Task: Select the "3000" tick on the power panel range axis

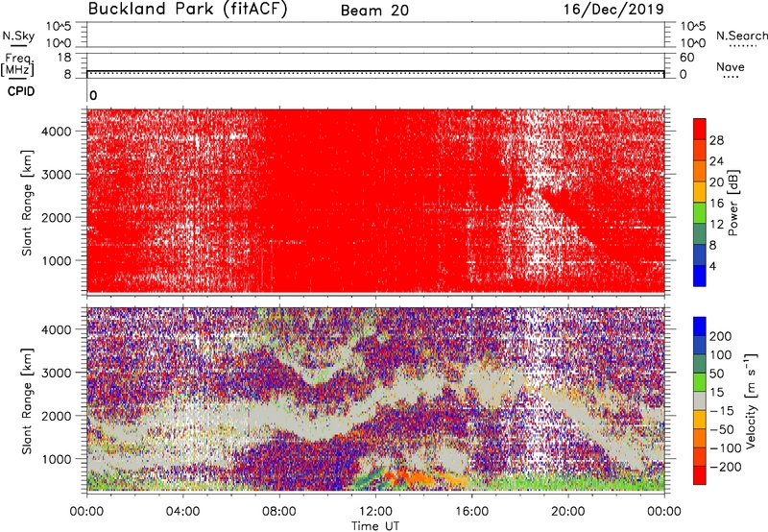Action: click(x=57, y=175)
